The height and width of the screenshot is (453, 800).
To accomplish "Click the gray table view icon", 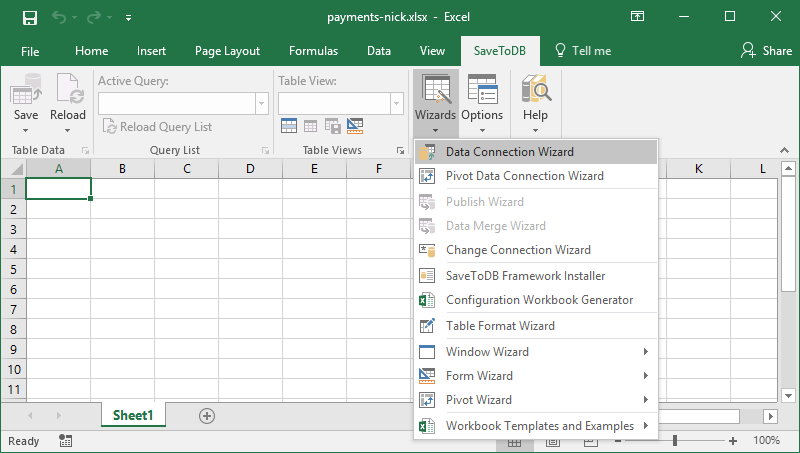I will tap(310, 125).
